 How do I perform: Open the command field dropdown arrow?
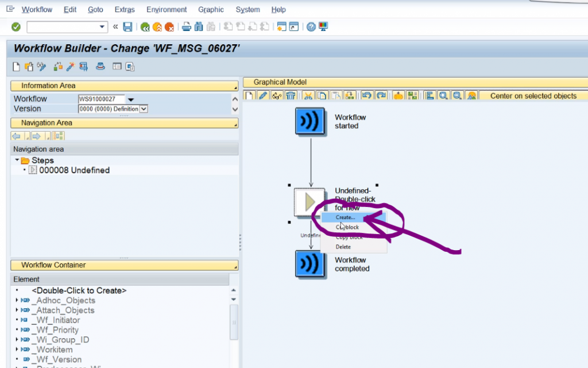point(102,27)
